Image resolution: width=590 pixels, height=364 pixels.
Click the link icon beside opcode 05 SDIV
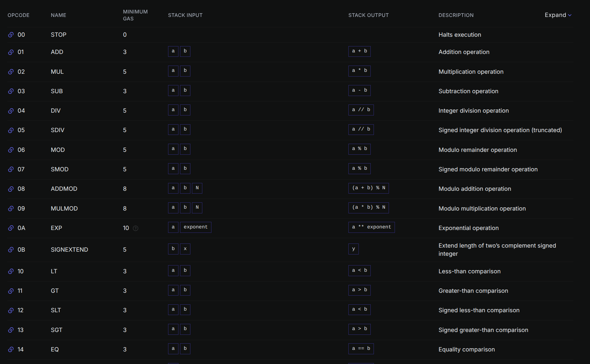click(11, 130)
